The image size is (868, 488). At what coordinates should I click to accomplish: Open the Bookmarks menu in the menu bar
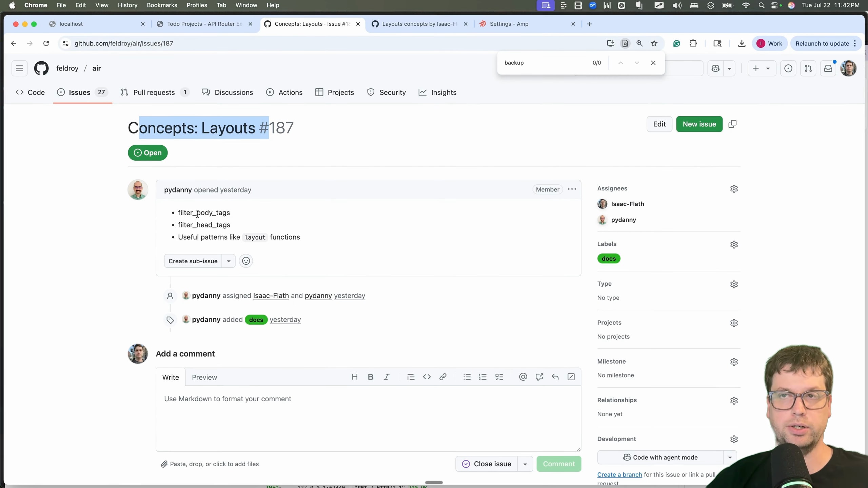162,5
